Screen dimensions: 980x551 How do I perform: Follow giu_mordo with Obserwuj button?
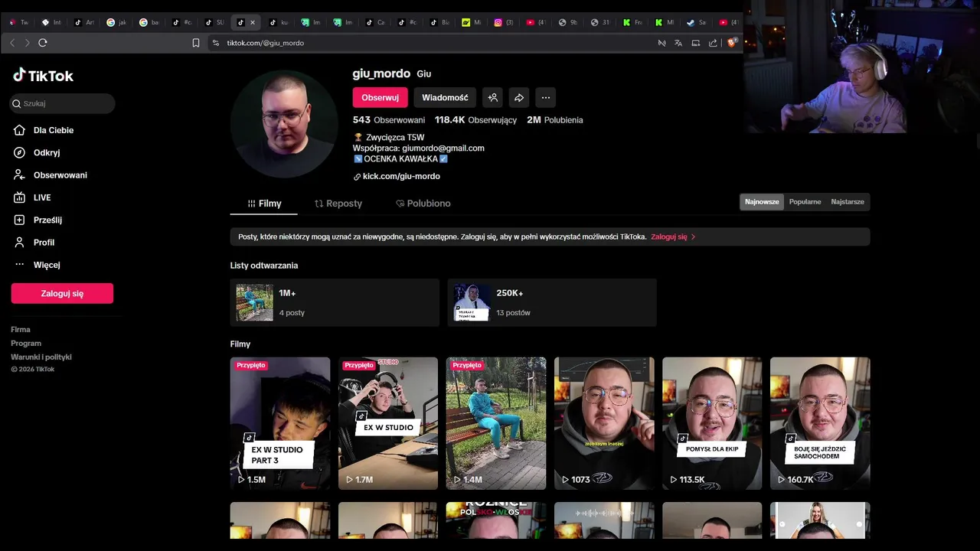380,97
